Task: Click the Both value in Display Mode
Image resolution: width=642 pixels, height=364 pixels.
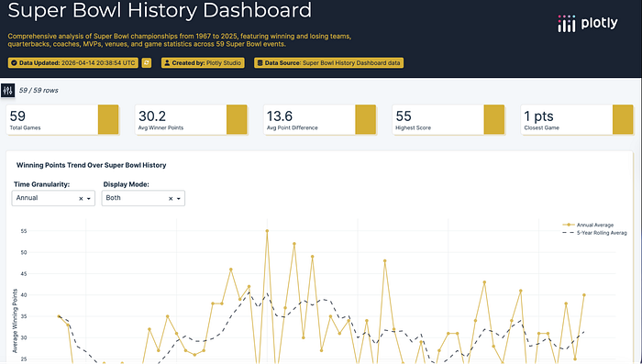Action: (x=114, y=198)
